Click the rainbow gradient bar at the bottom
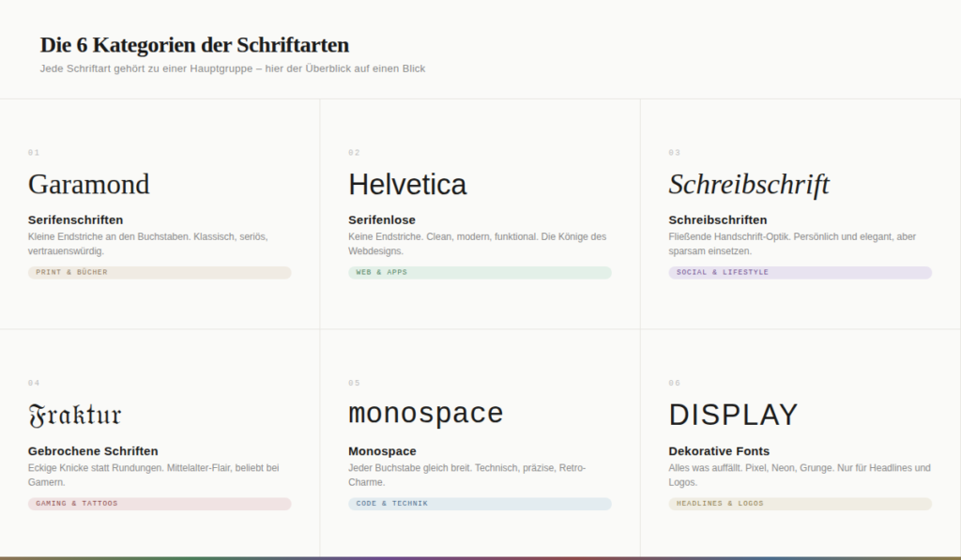The width and height of the screenshot is (961, 560). (480, 557)
